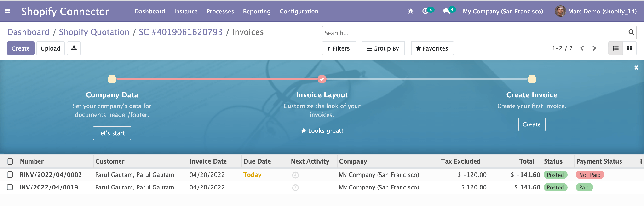Go to SC #4019061620793 breadcrumb
Viewport: 644px width, 218px height.
pyautogui.click(x=181, y=32)
